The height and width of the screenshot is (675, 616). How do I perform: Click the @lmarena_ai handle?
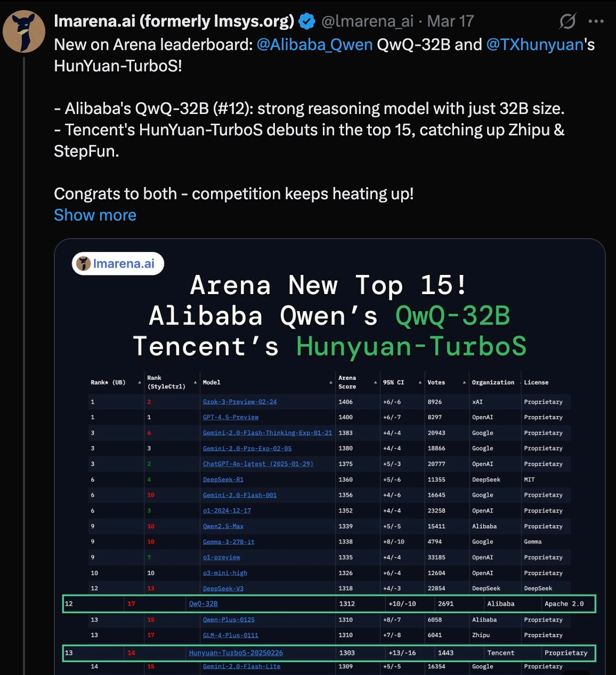(367, 21)
